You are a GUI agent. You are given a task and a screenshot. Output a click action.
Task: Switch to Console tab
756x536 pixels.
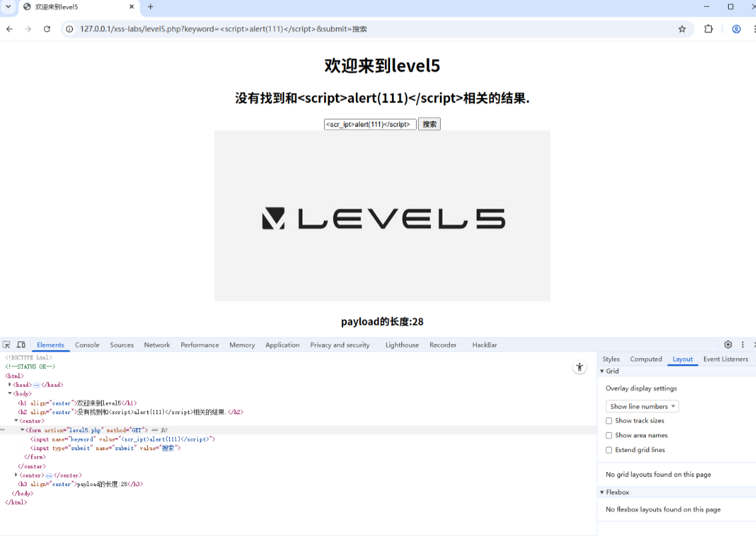click(87, 345)
